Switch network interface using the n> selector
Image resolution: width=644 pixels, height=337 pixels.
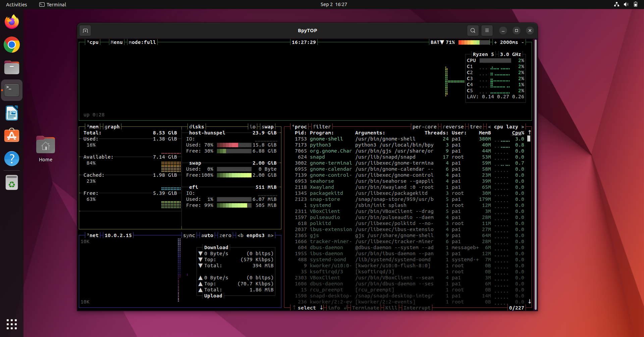[x=271, y=235]
